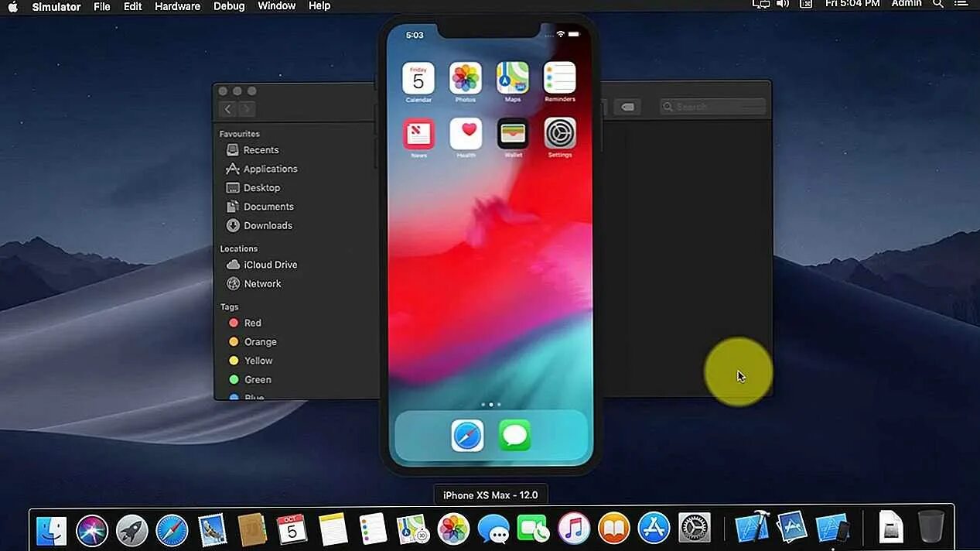This screenshot has width=980, height=551.
Task: Open the Mail stamp icon in the Dock
Action: point(212,530)
